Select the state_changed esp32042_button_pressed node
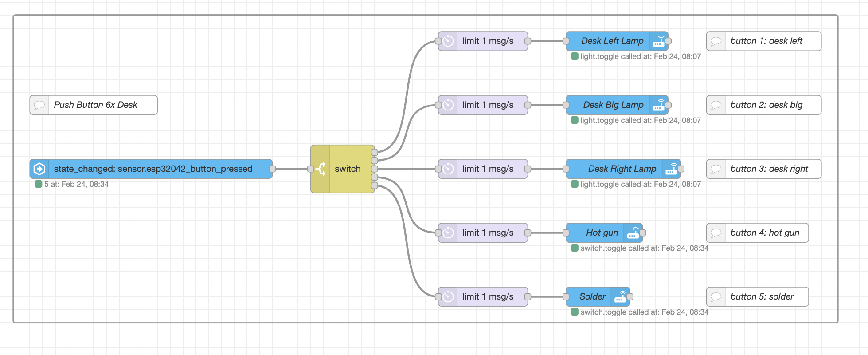Viewport: 868px width, 355px height. click(x=151, y=169)
